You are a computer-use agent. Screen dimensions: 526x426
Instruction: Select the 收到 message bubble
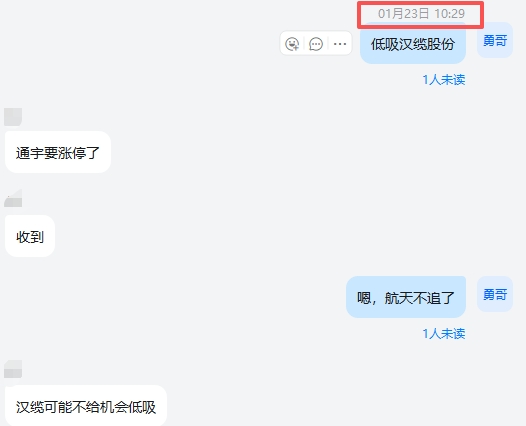point(30,236)
